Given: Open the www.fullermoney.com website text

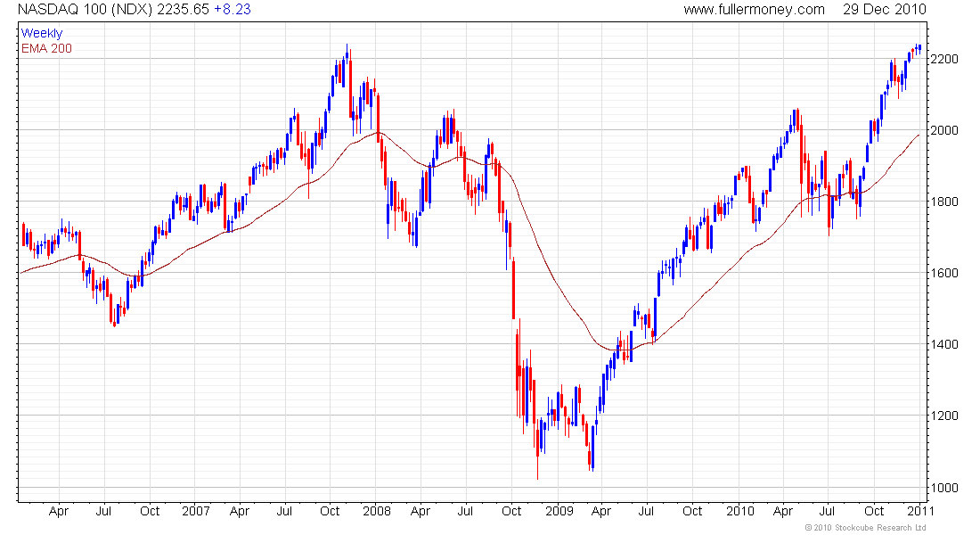Looking at the screenshot, I should [754, 10].
